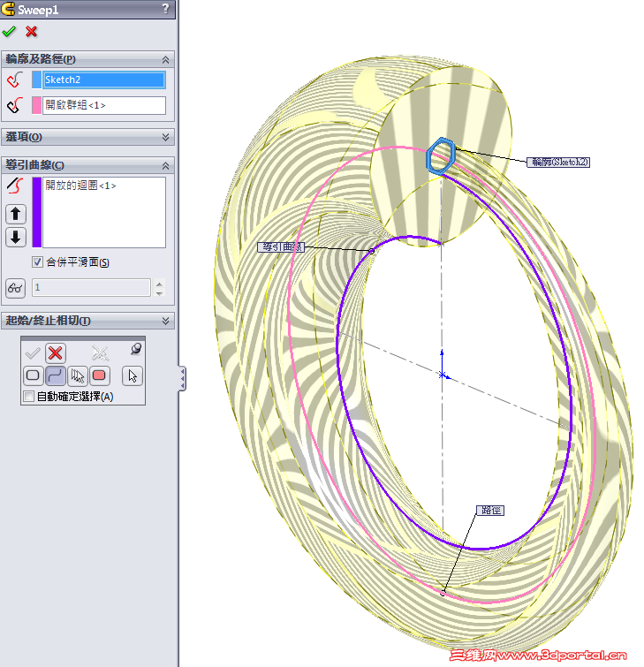Screen dimensions: 644x667
Task: Decrease the section number stepper
Action: point(159,292)
